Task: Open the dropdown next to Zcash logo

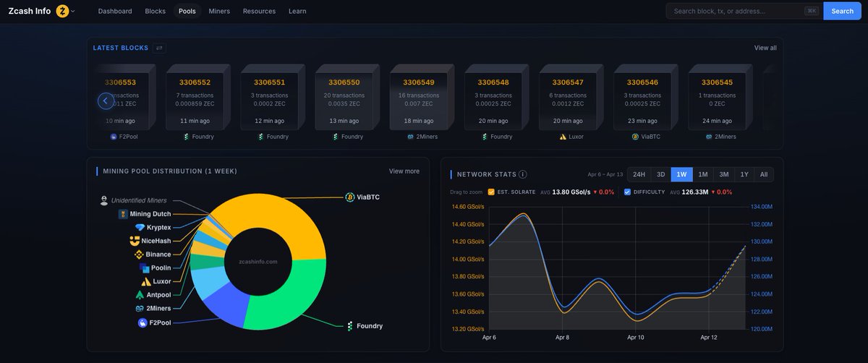Action: [73, 12]
